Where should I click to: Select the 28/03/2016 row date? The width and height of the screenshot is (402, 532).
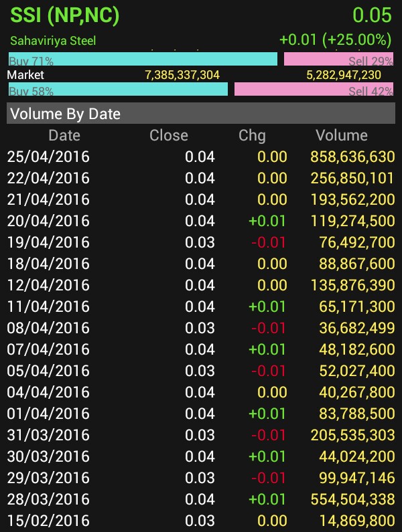tap(48, 499)
